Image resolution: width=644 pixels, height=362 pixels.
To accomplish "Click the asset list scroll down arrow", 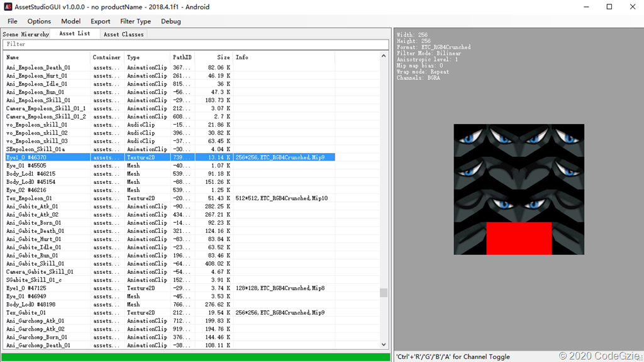I will (384, 345).
